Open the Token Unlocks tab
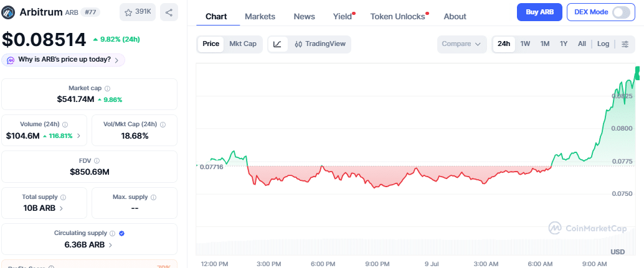This screenshot has height=268, width=644. tap(398, 16)
